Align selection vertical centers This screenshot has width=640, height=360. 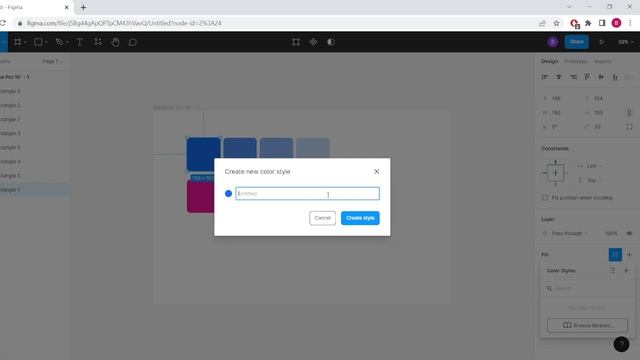pyautogui.click(x=601, y=77)
